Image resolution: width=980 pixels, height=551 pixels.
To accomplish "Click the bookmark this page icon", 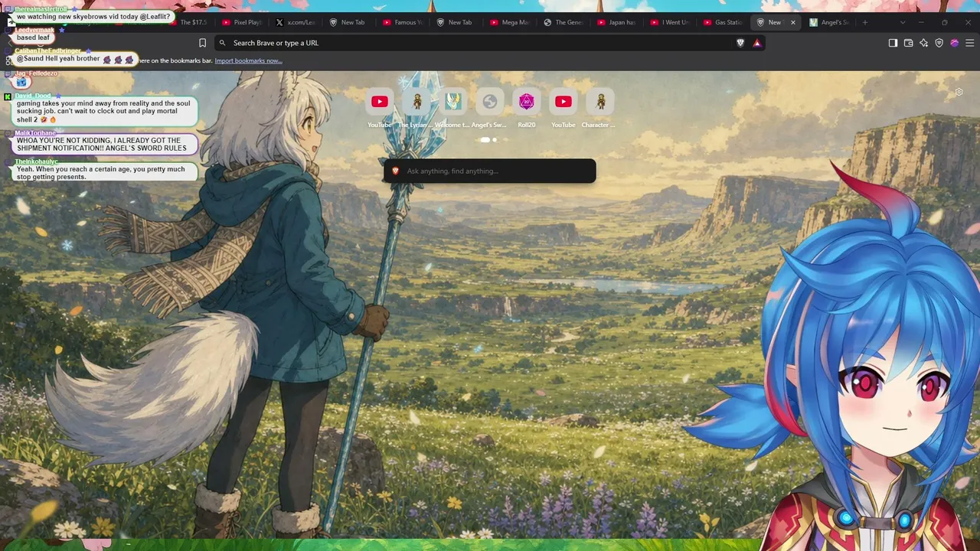I will tap(202, 43).
